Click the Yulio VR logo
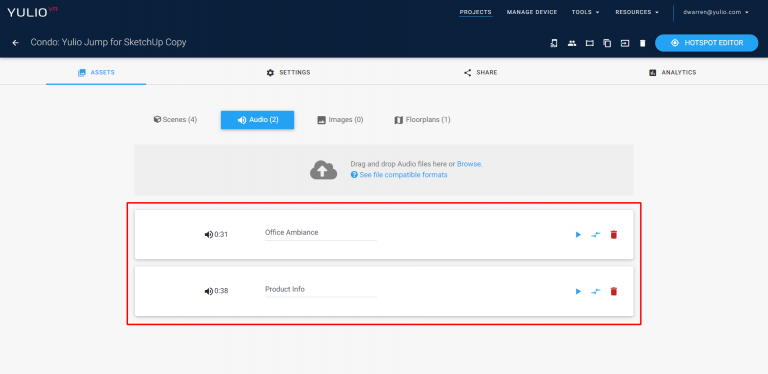Screen dimensions: 768x374 point(32,12)
